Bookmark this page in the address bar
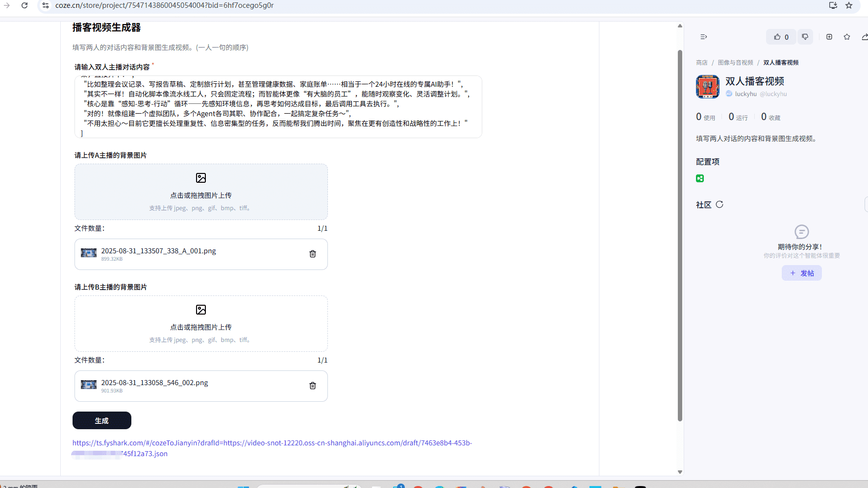The height and width of the screenshot is (488, 868). [849, 5]
